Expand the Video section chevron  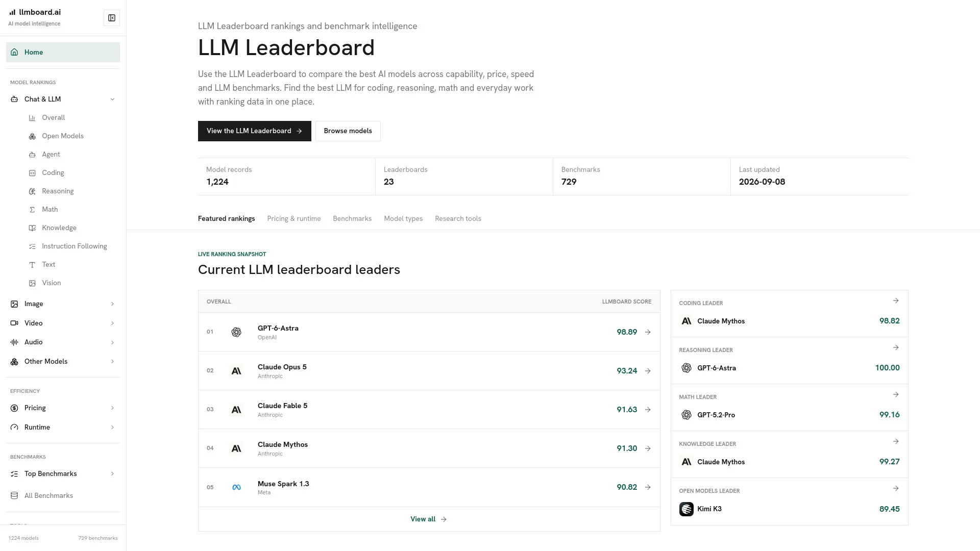(x=112, y=323)
